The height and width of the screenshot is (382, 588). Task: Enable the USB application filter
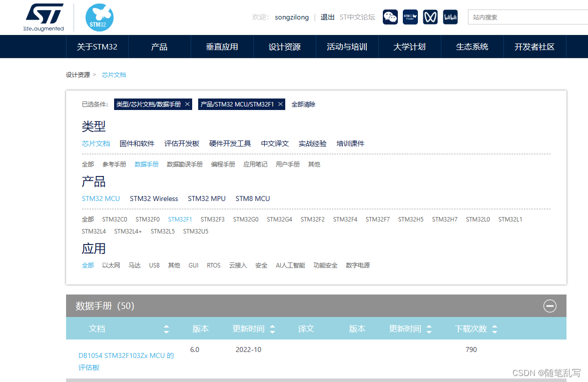(154, 265)
